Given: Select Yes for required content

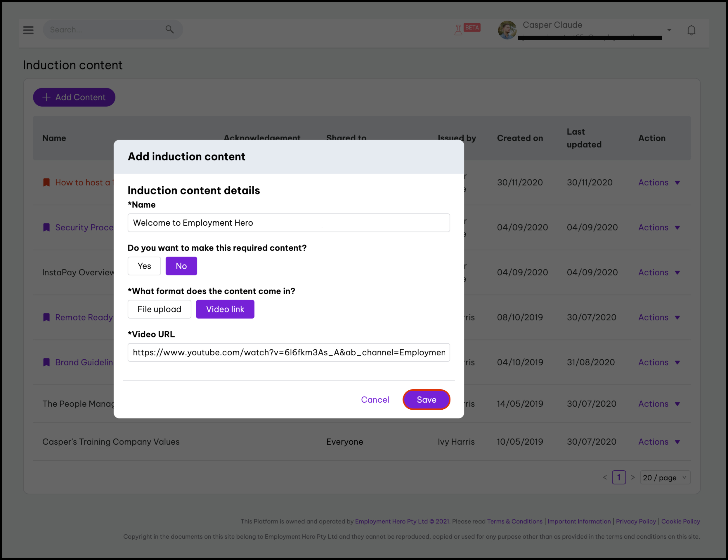Looking at the screenshot, I should (x=144, y=266).
